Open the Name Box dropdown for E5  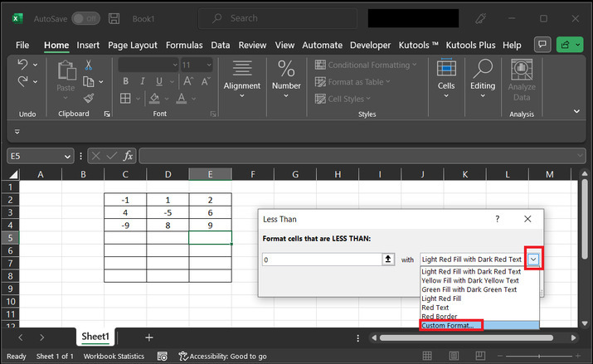pos(67,156)
